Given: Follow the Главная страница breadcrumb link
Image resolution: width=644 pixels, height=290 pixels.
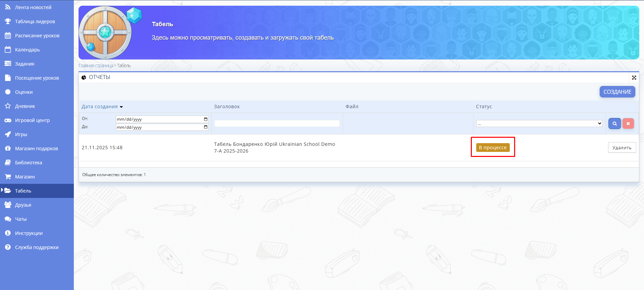Looking at the screenshot, I should (96, 66).
